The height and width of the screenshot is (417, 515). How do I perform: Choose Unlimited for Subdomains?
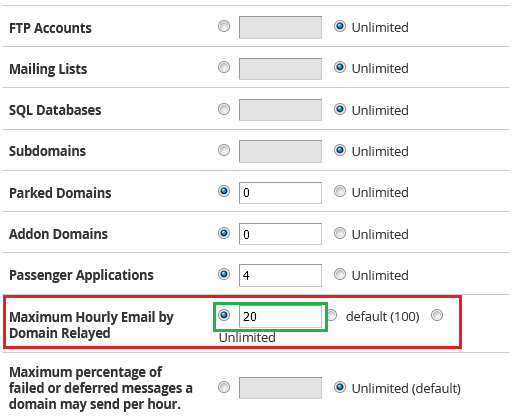click(340, 150)
